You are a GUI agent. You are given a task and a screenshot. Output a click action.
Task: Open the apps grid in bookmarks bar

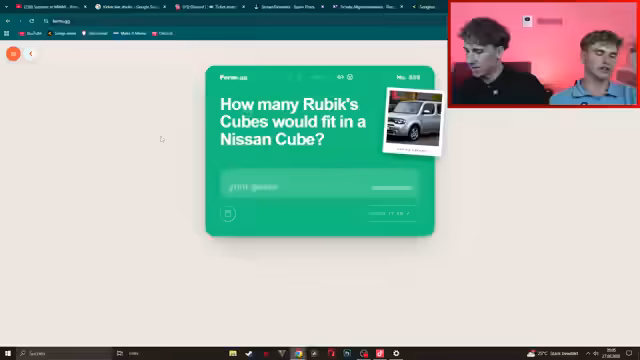[x=7, y=33]
